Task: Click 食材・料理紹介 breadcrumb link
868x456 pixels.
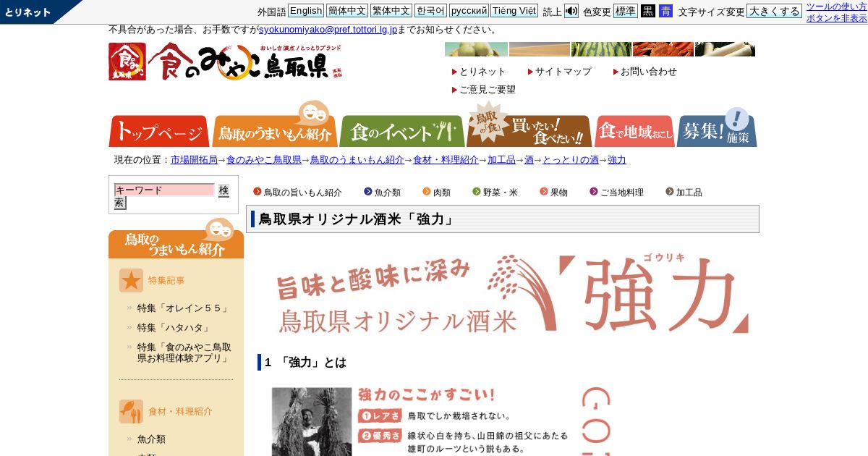Action: point(446,160)
